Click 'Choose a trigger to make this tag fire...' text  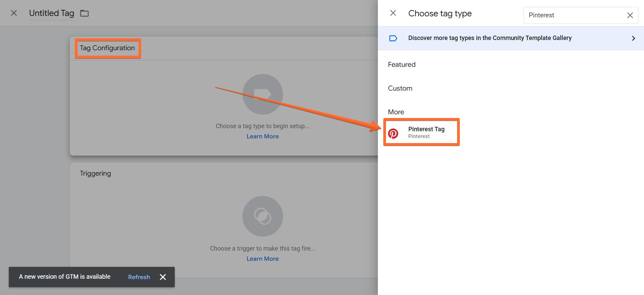tap(263, 249)
